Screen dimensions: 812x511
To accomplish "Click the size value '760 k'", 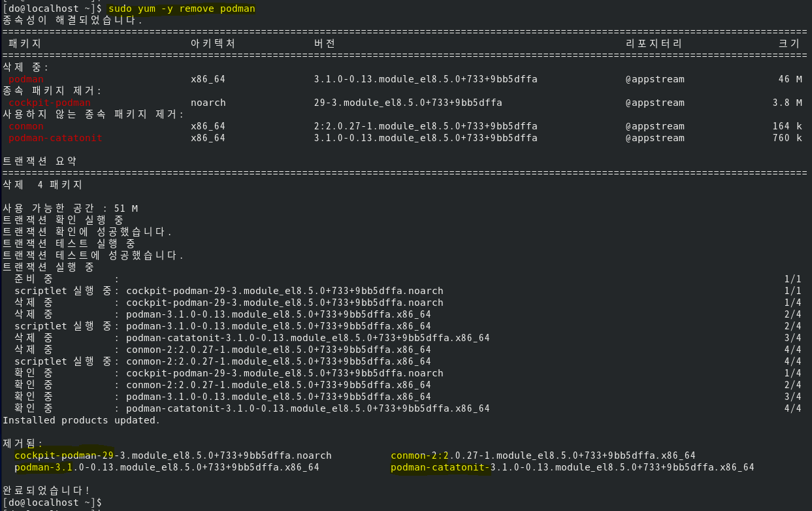I will [787, 138].
